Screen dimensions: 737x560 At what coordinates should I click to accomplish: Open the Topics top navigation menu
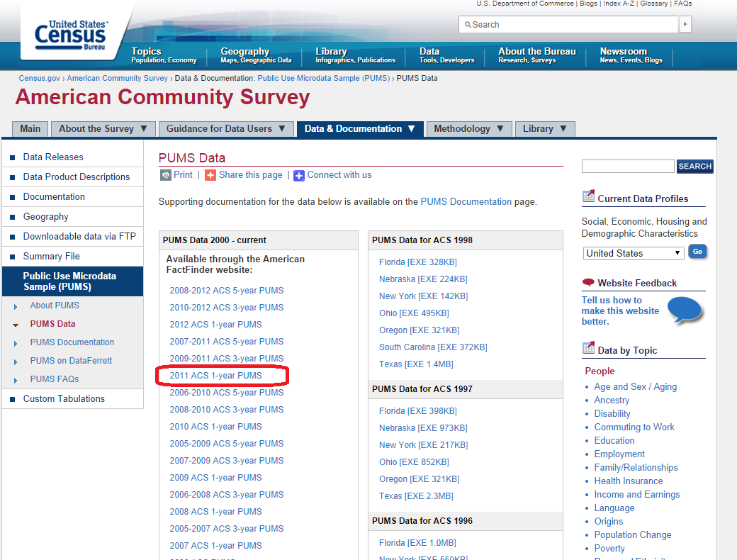pyautogui.click(x=164, y=55)
